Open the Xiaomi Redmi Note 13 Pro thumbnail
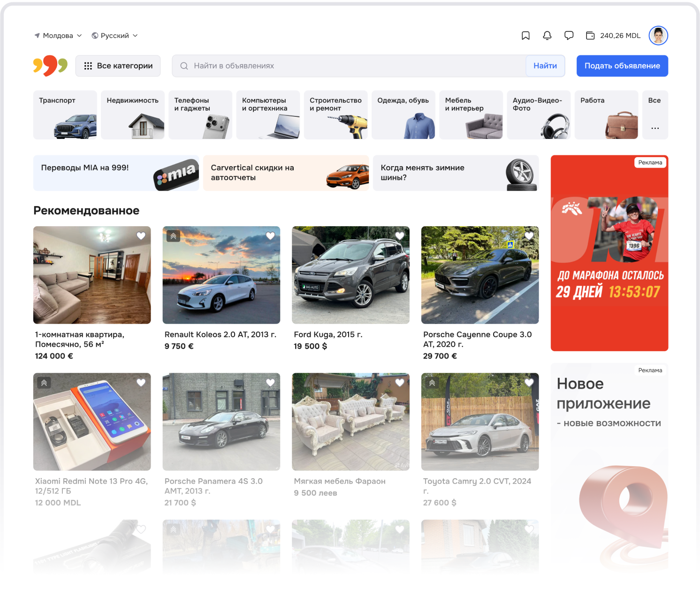The image size is (700, 597). click(92, 421)
